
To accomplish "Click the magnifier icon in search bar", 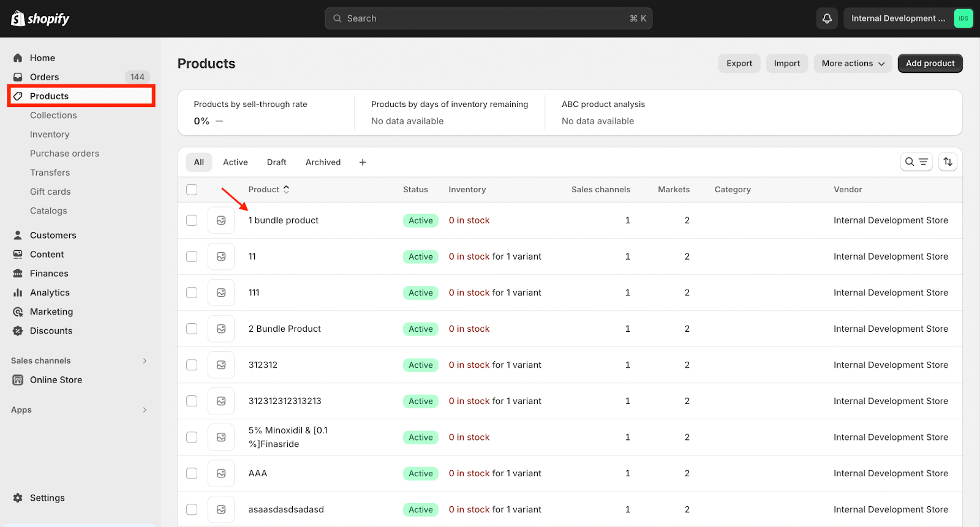I will (x=337, y=18).
